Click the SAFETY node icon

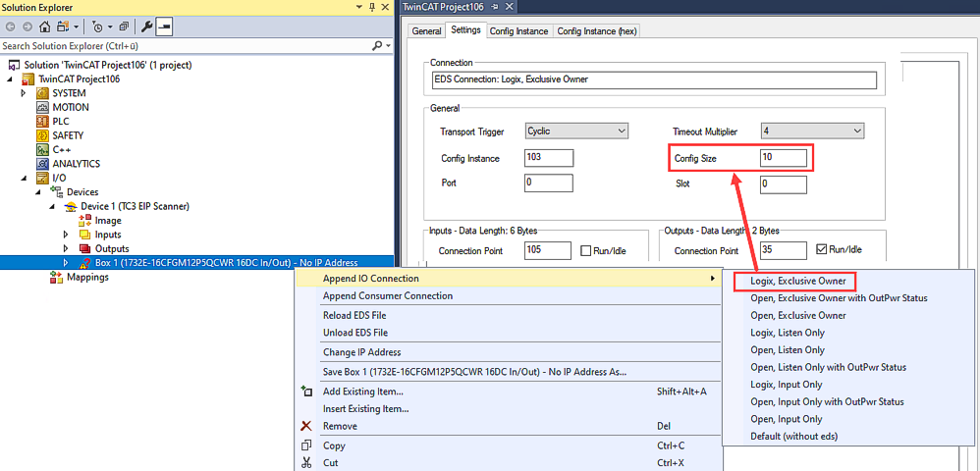[x=42, y=135]
